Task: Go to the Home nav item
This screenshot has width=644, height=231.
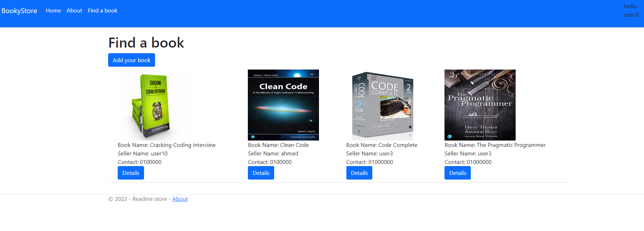Action: point(53,11)
